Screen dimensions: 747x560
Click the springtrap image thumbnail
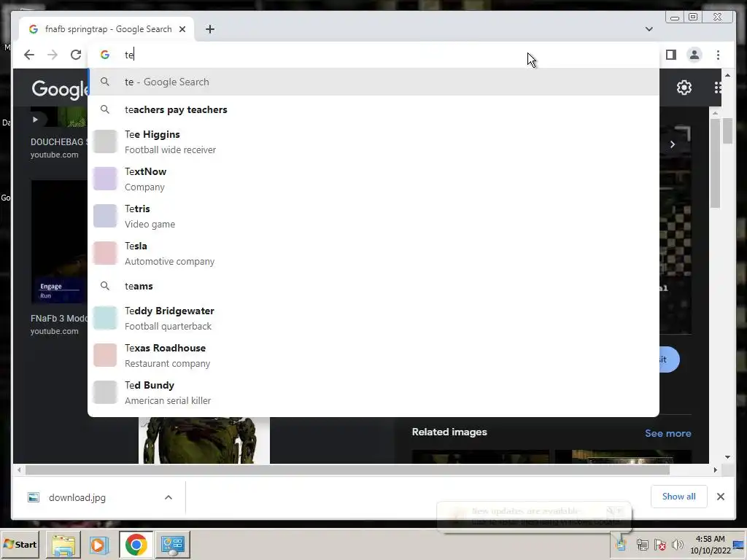coord(204,440)
